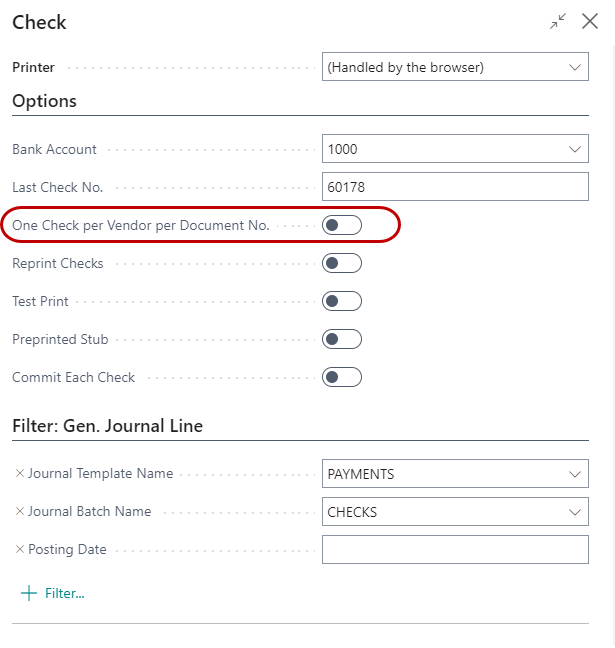Toggle One Check per Vendor per Document No.
Screen dimensions: 615x648
click(342, 226)
